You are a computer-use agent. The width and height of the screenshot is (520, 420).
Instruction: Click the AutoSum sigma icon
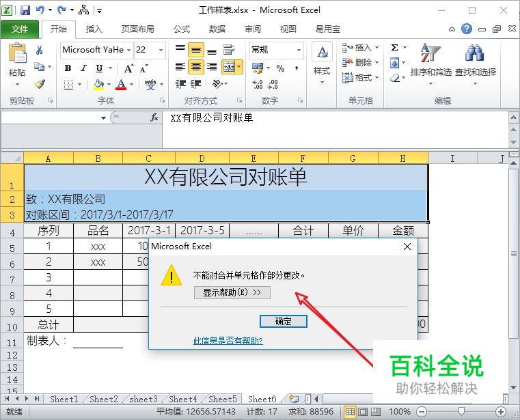(395, 47)
